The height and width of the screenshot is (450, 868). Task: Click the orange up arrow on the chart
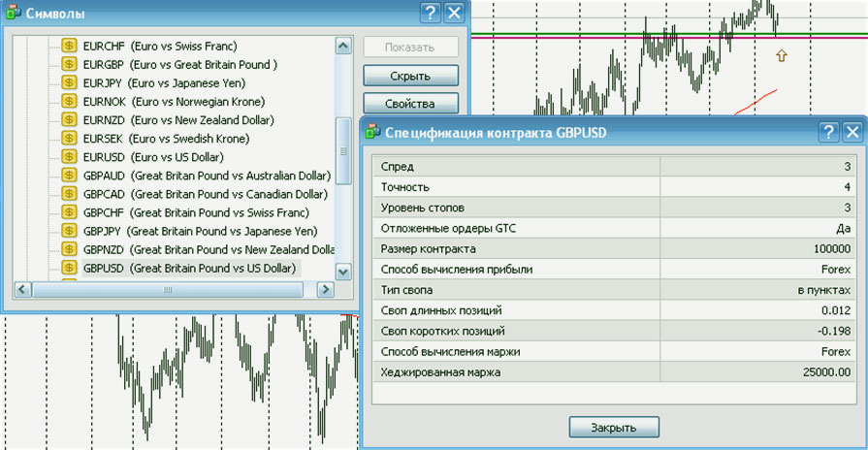(781, 56)
